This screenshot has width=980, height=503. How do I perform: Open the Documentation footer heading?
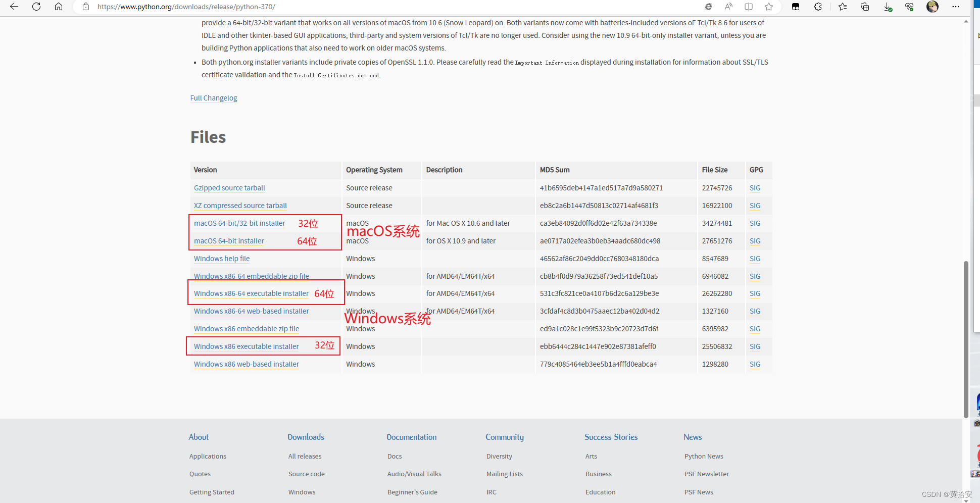tap(412, 437)
